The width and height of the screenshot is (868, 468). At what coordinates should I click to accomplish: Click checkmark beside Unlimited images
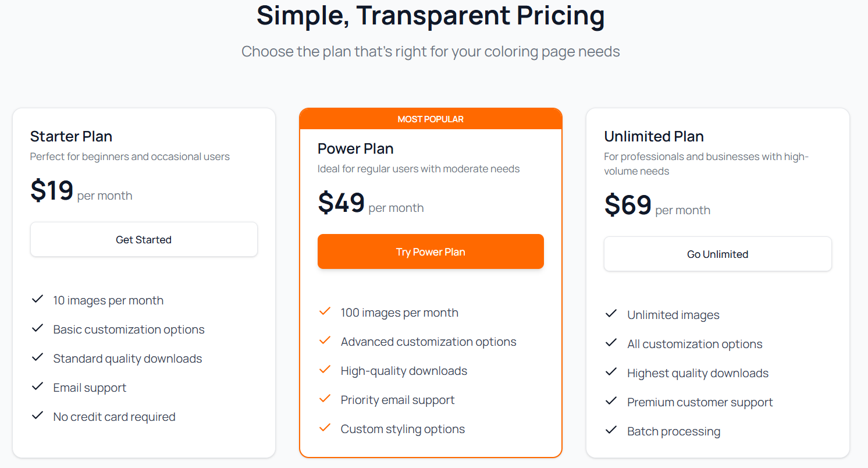(611, 314)
